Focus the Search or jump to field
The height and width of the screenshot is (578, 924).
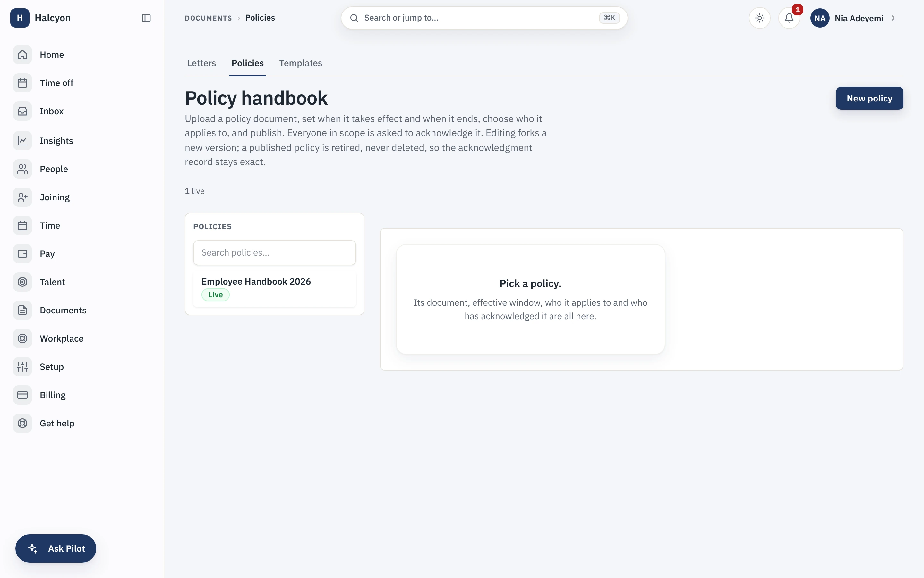click(484, 18)
